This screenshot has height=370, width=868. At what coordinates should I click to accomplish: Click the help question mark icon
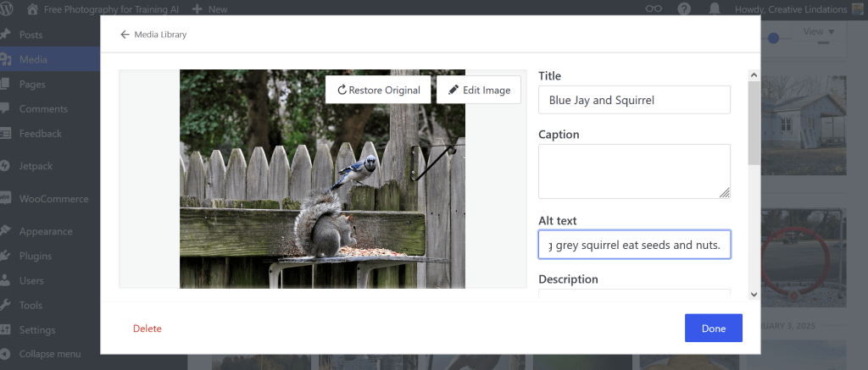coord(684,8)
